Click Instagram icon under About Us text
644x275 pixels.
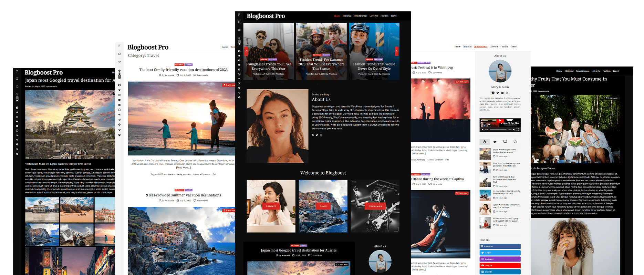321,135
